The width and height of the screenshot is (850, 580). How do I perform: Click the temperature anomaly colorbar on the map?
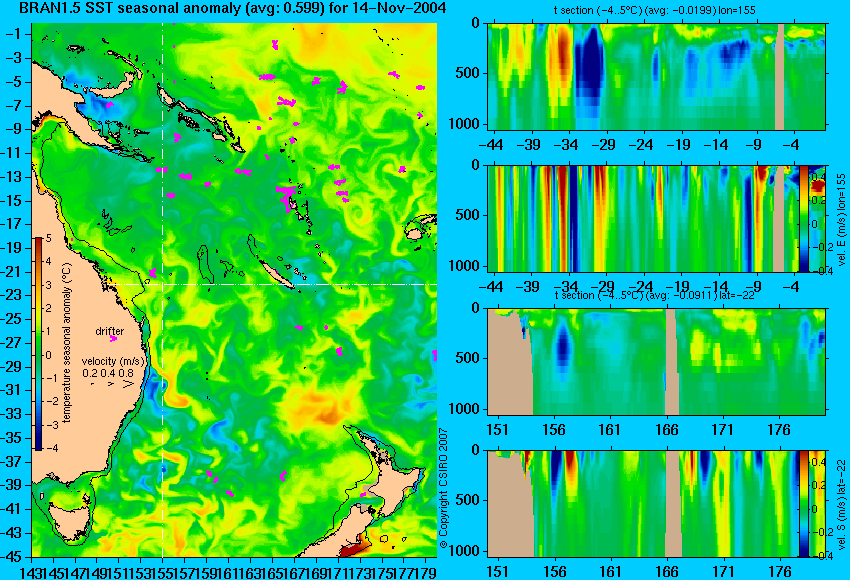click(x=39, y=344)
